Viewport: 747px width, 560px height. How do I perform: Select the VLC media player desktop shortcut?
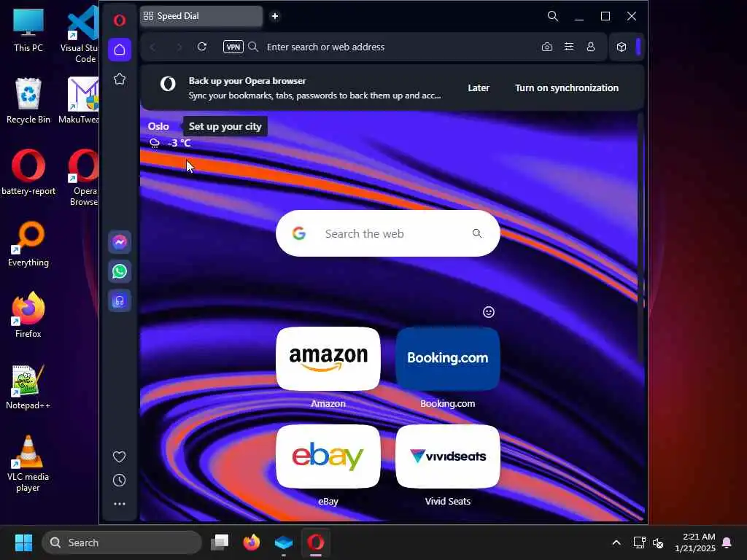(x=28, y=464)
